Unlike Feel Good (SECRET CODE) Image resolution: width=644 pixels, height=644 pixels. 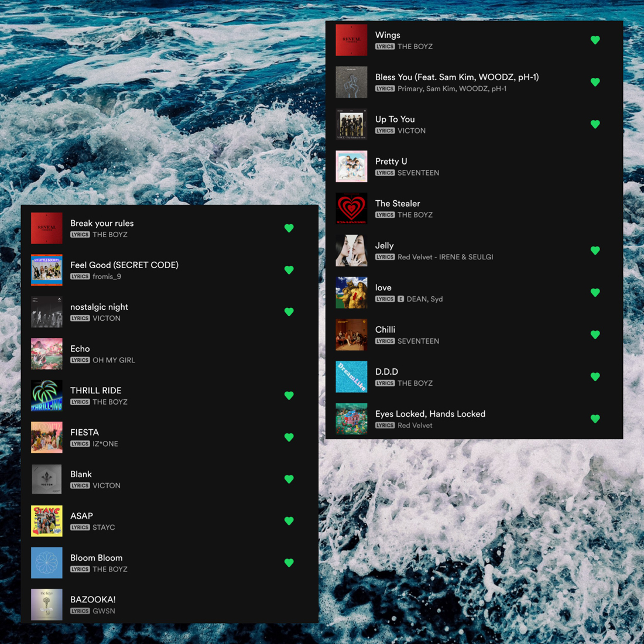click(289, 270)
